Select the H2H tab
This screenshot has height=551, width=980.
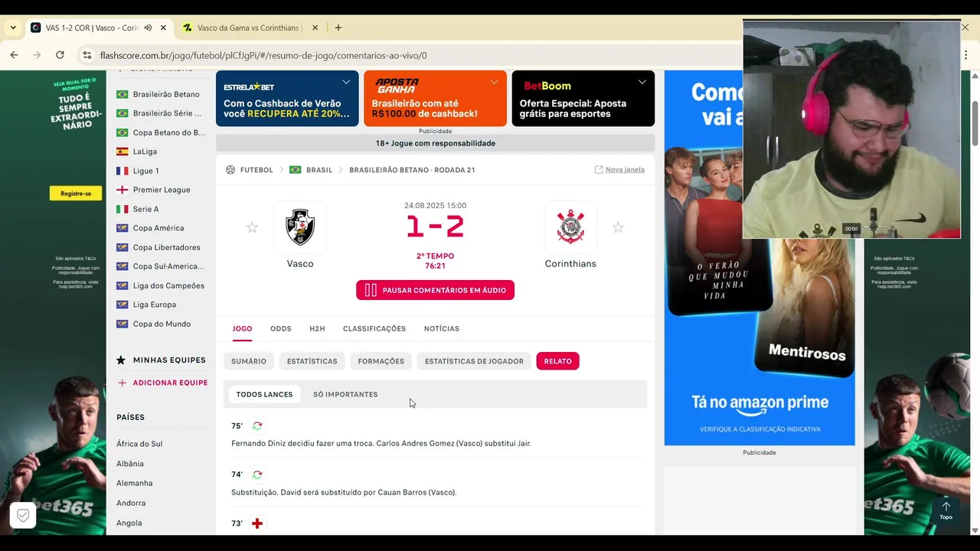tap(317, 328)
